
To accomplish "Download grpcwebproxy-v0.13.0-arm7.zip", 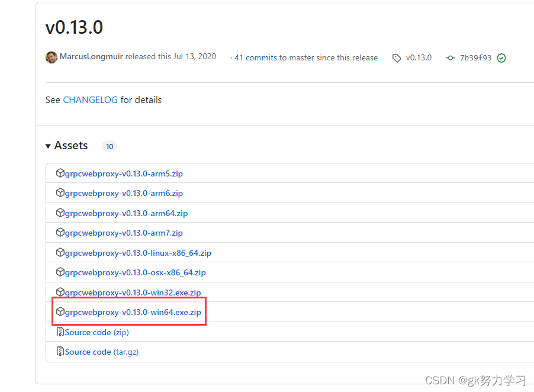I will click(x=124, y=233).
